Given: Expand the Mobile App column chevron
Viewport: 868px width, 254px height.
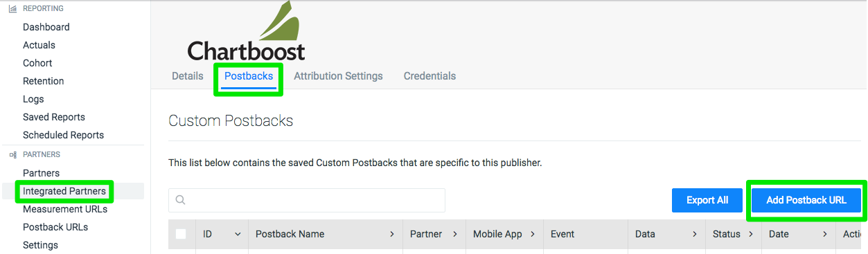Looking at the screenshot, I should pyautogui.click(x=533, y=235).
